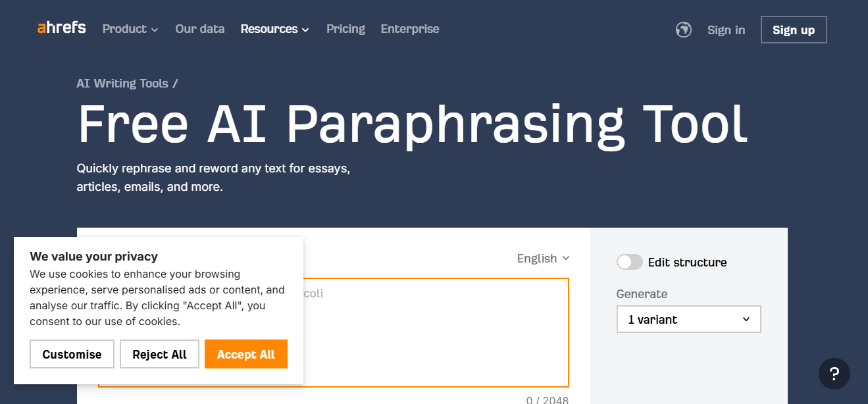The image size is (868, 404).
Task: Open the help question mark button
Action: [x=834, y=374]
